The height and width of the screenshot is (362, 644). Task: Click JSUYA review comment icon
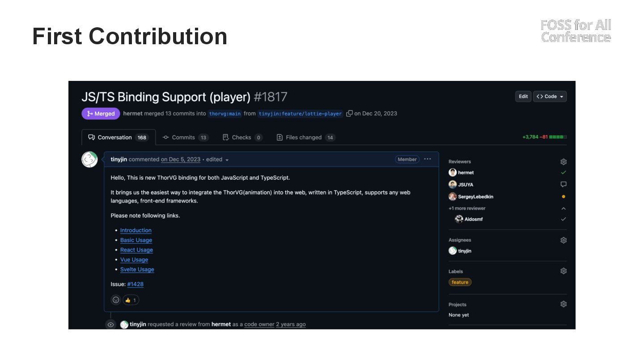pyautogui.click(x=563, y=184)
